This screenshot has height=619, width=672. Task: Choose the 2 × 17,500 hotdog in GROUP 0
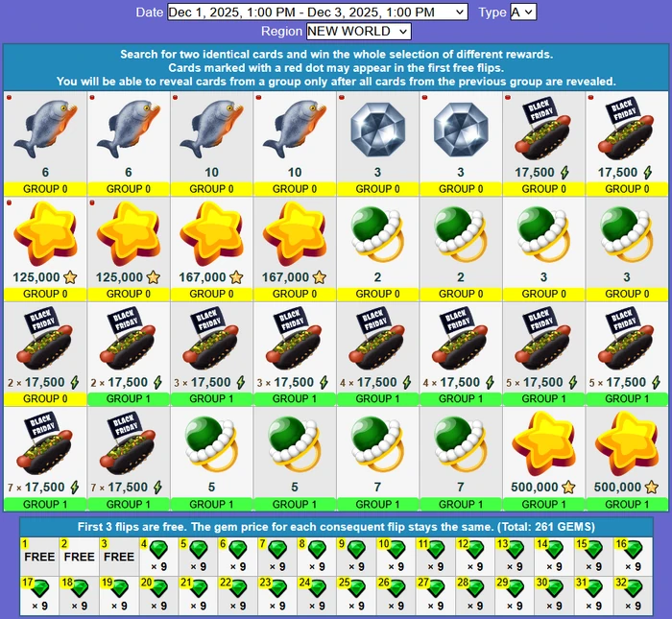[x=45, y=354]
